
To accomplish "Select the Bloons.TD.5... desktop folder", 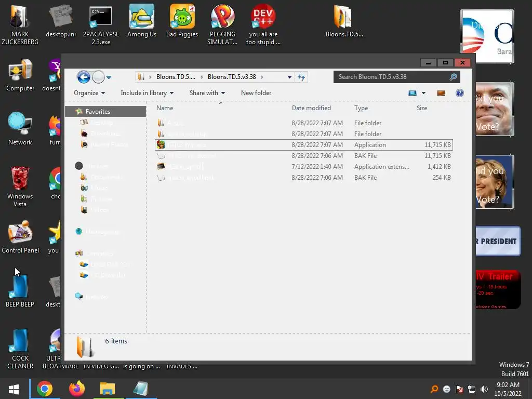I will click(x=344, y=21).
